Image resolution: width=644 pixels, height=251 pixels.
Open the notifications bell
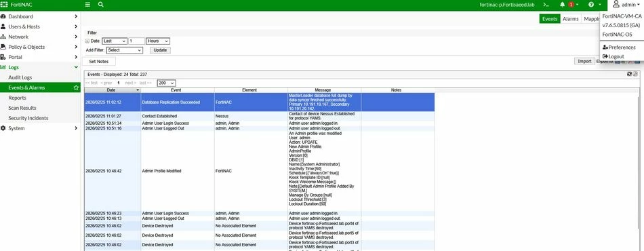click(562, 5)
